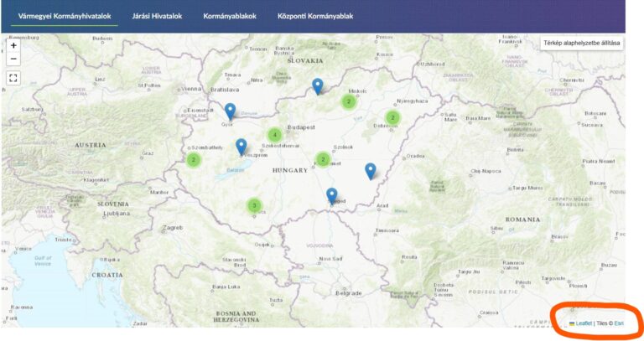Zoom in with the plus button
Screen dimensions: 644x341
(13, 45)
